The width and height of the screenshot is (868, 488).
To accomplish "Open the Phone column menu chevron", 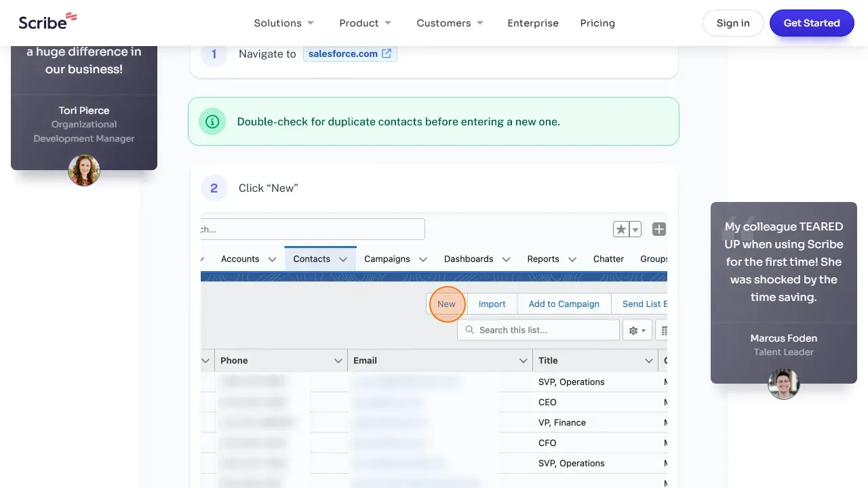I will click(338, 361).
